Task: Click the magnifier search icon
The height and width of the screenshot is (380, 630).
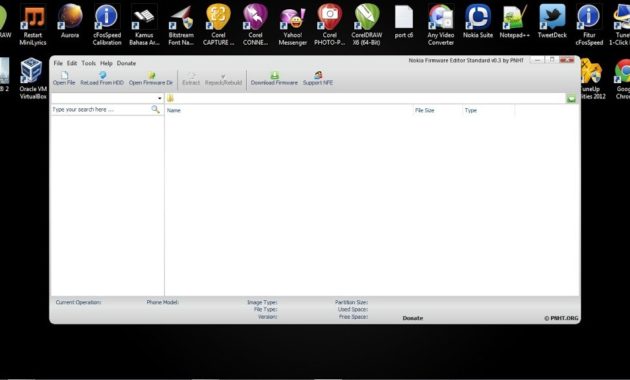Action: (155, 109)
